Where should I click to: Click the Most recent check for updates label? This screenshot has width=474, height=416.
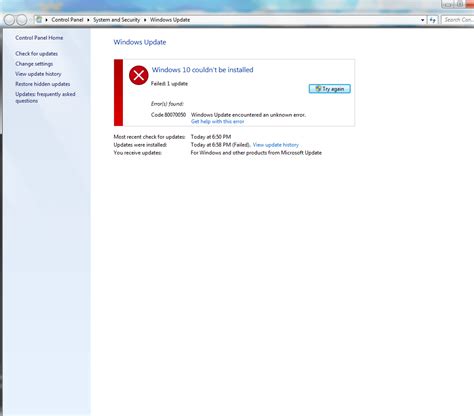coord(149,137)
